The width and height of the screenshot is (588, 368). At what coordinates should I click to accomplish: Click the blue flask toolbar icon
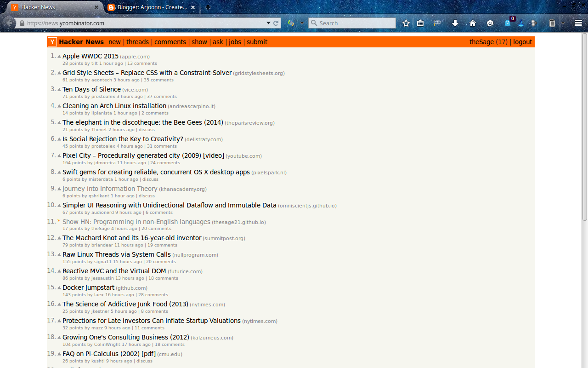tap(522, 23)
